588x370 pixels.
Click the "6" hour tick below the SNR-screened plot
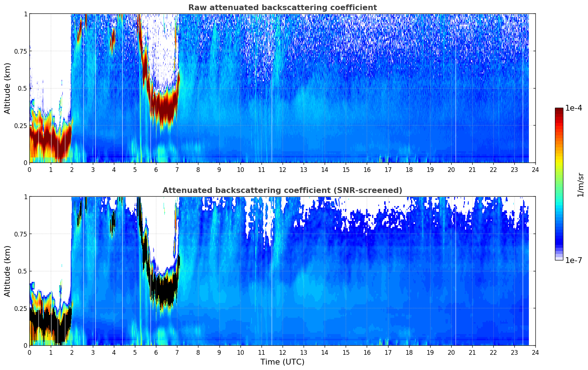tap(156, 353)
